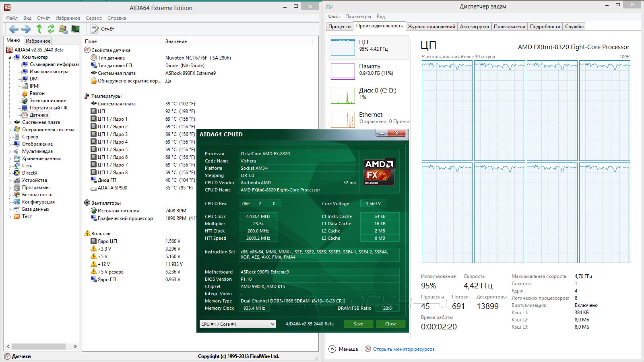Select Разгон item with flame icon

[37, 93]
